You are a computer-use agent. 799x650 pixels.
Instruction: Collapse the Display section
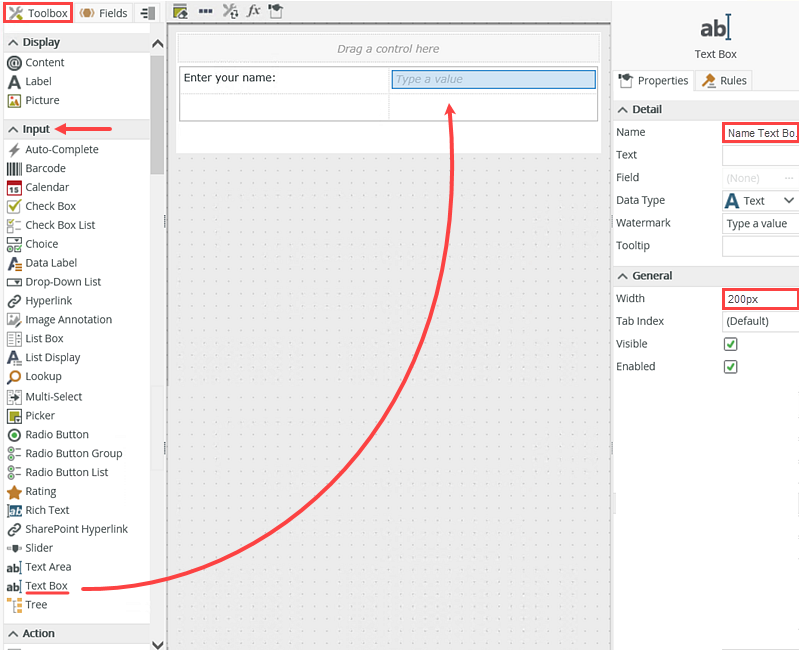[x=13, y=43]
